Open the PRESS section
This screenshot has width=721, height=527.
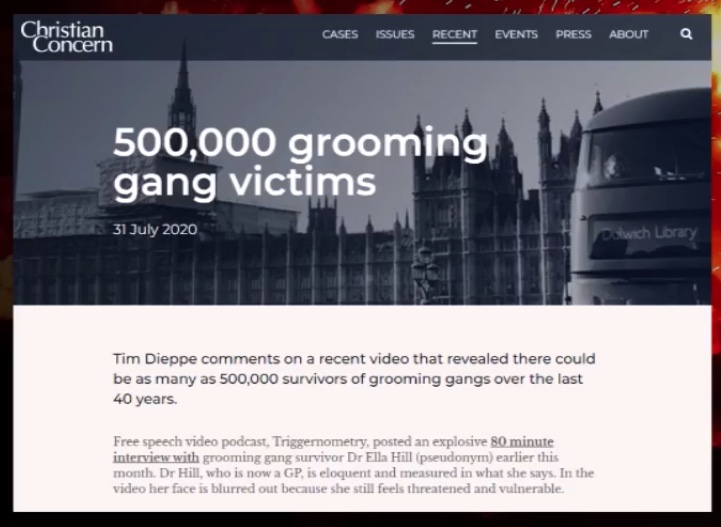[573, 34]
